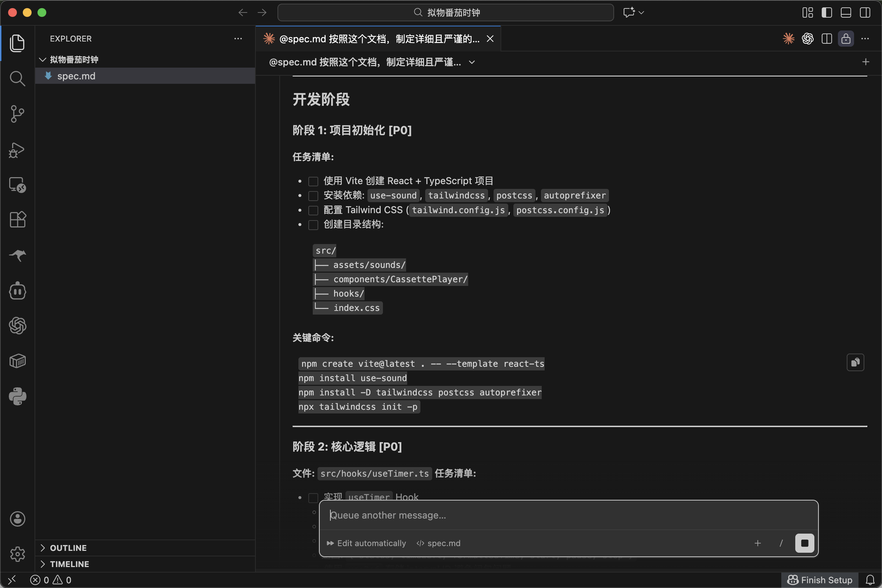Open the Python view in activity bar

pyautogui.click(x=17, y=397)
